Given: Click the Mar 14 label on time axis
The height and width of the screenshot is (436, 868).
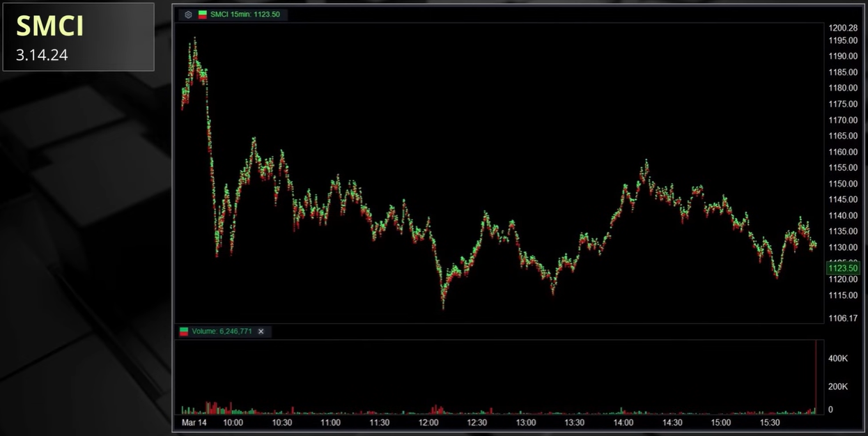Looking at the screenshot, I should (x=194, y=422).
